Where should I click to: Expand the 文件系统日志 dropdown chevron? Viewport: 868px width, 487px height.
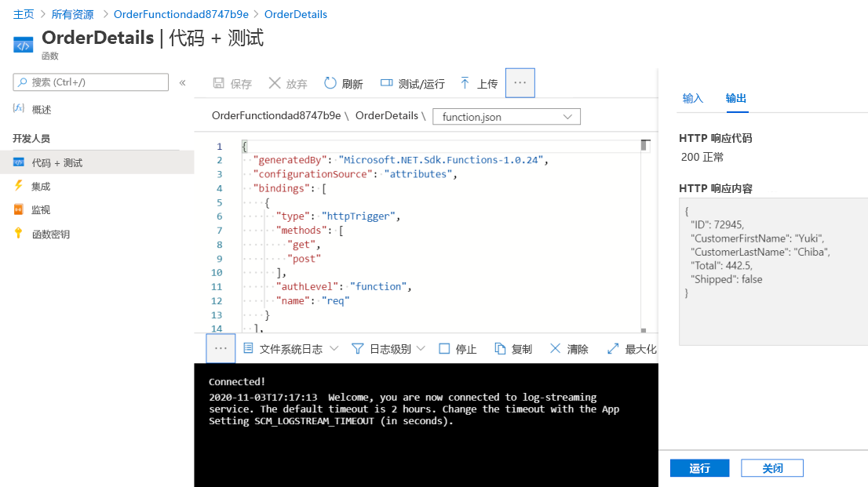coord(334,349)
